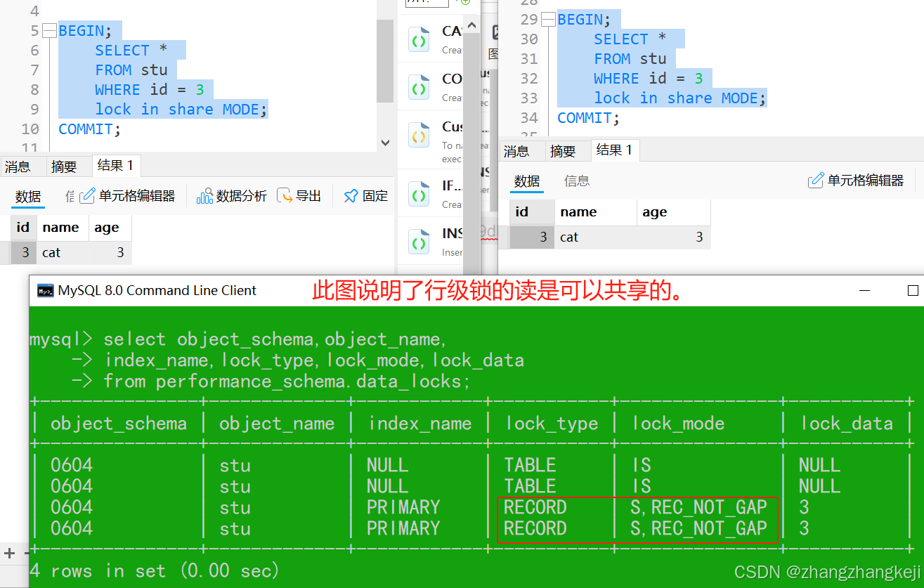Click 导出 export button
Screen dimensions: 924x588
tap(299, 196)
